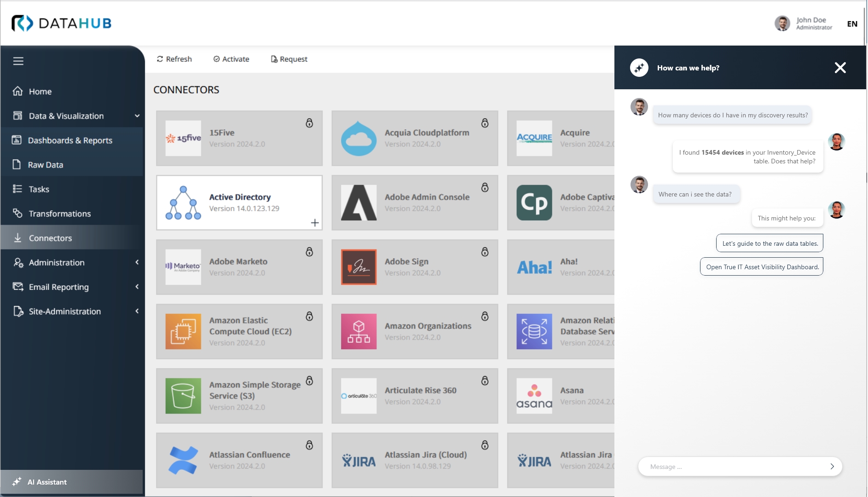Screen dimensions: 868x497
Task: Click the Administration user-gear icon
Action: [x=18, y=262]
